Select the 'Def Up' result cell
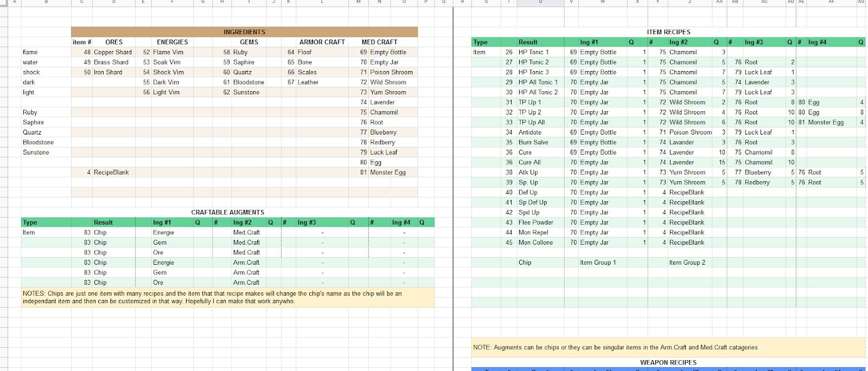The image size is (868, 371). coord(540,193)
